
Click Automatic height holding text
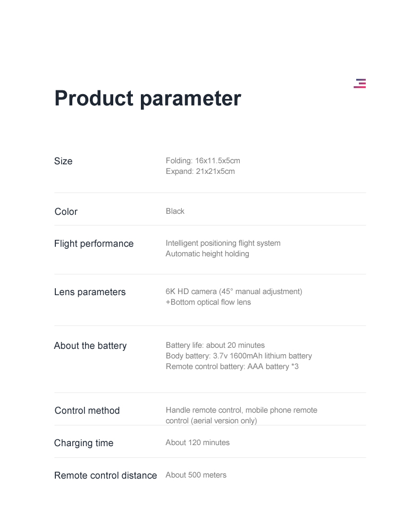(x=207, y=254)
